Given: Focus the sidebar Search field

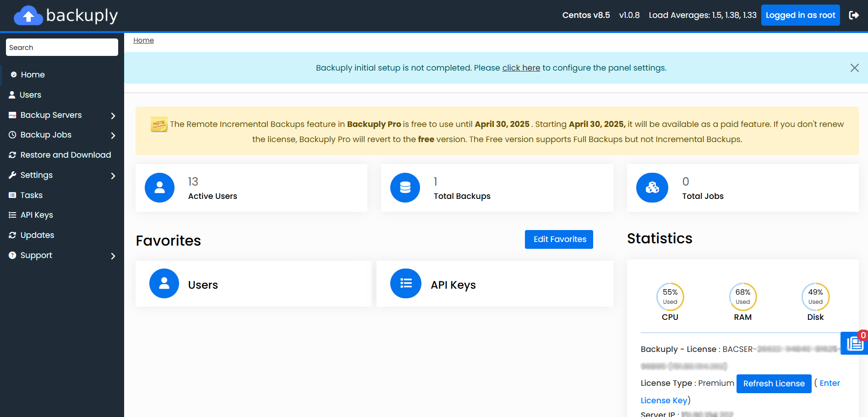Looking at the screenshot, I should pos(62,47).
